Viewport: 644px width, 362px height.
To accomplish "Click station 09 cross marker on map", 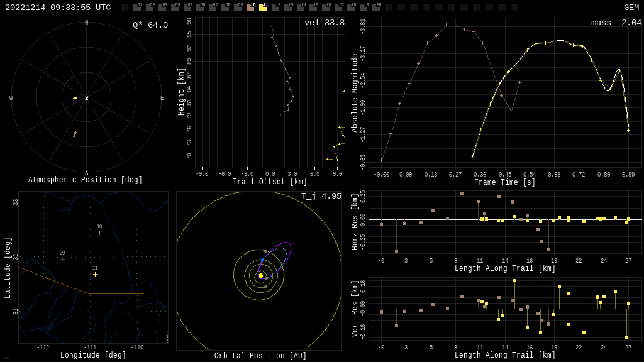I will pos(62,259).
